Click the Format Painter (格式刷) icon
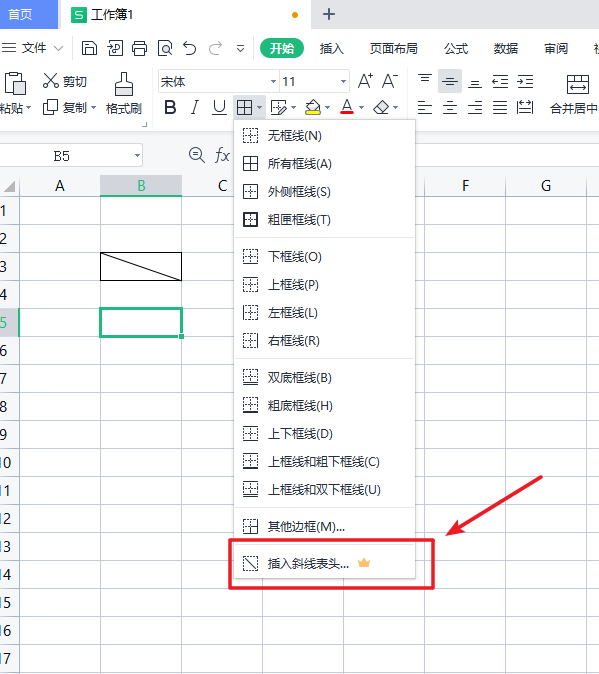The image size is (599, 674). 124,84
